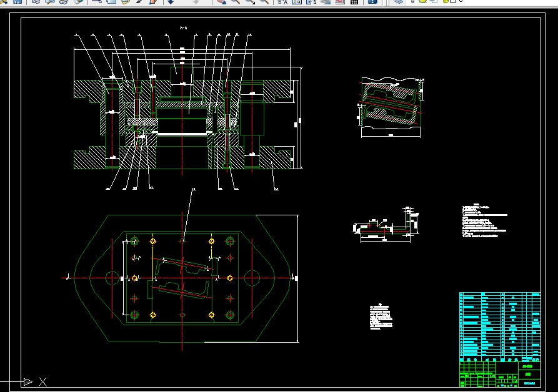Select the large left guide circle in the plan view
558x392 pixels.
[x=112, y=278]
